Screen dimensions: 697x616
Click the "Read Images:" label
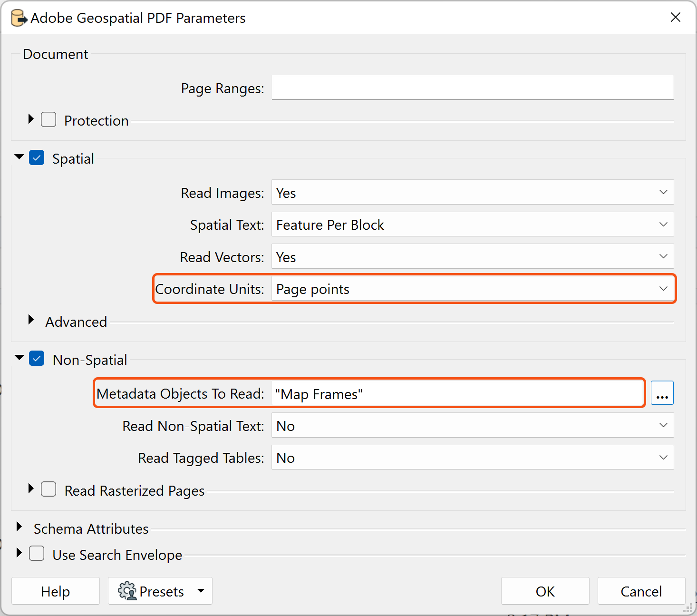(223, 193)
